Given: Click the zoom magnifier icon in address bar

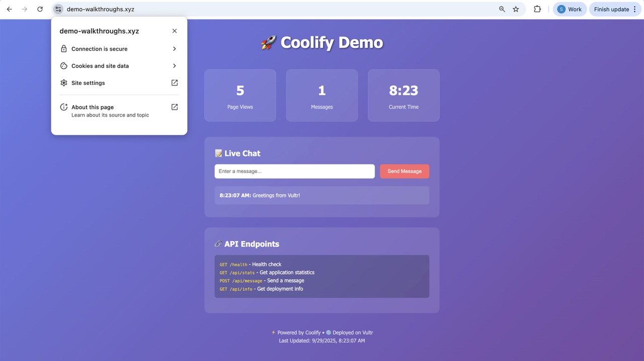Looking at the screenshot, I should (502, 9).
